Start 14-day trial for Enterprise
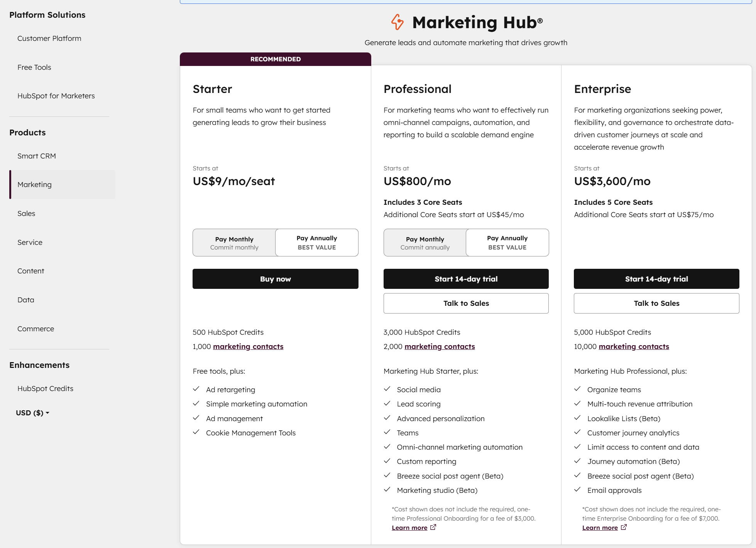Image resolution: width=756 pixels, height=548 pixels. [656, 279]
